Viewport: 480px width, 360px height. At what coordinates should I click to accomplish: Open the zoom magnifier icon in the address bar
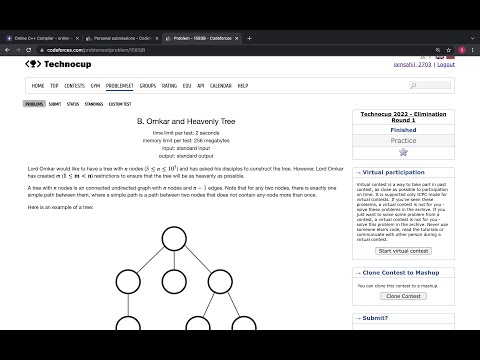438,50
